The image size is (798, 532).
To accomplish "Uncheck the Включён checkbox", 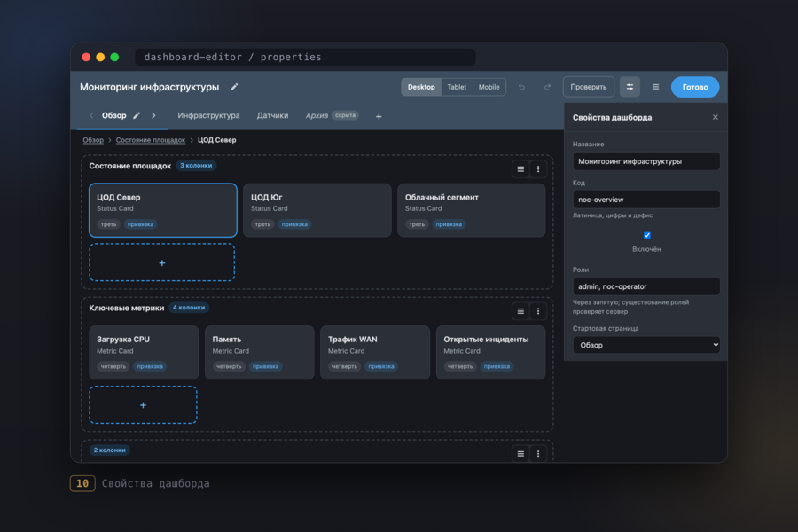I will (647, 235).
